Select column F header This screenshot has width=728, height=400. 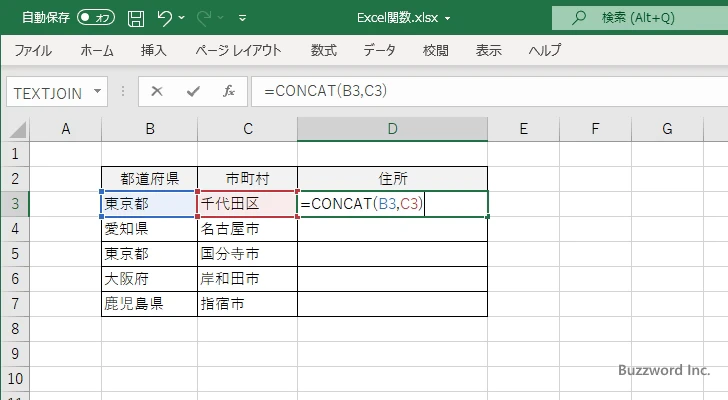pyautogui.click(x=595, y=129)
